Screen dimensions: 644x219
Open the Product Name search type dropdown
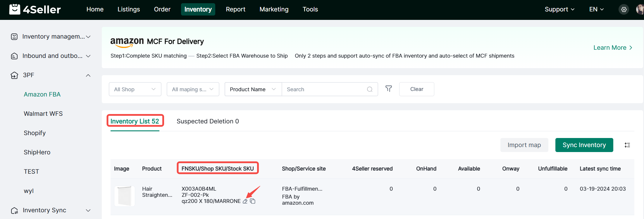coord(253,89)
